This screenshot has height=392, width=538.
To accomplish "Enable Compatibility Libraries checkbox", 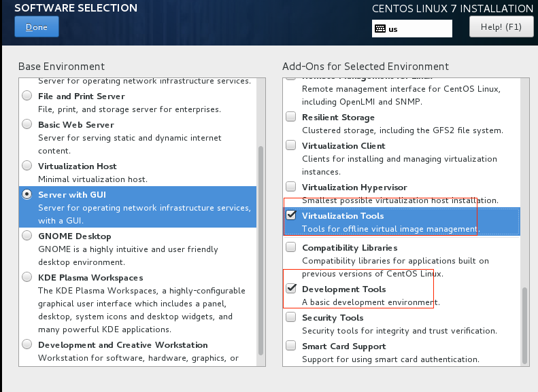I will [x=291, y=247].
